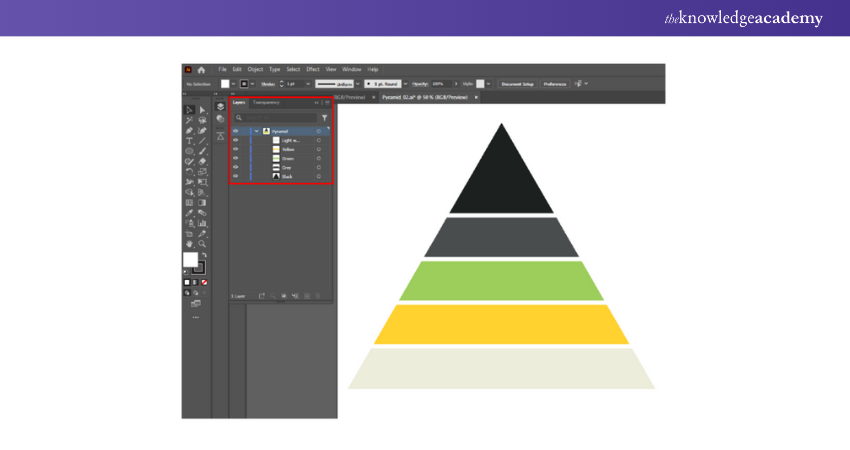Toggle visibility of the Black layer
Image resolution: width=850 pixels, height=450 pixels.
pyautogui.click(x=236, y=175)
